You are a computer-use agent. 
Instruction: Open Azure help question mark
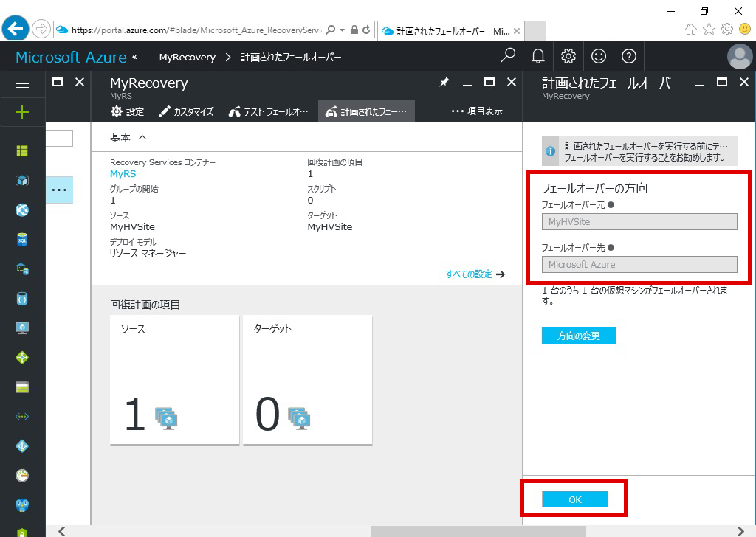click(629, 56)
